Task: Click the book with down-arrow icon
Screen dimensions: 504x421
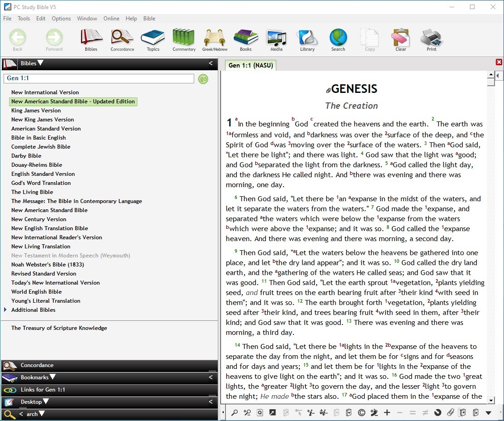Action: tap(349, 412)
